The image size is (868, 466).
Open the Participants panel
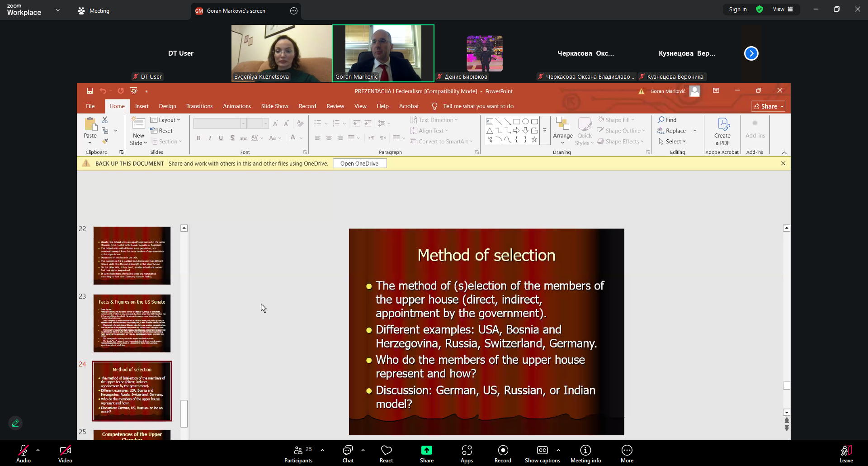pyautogui.click(x=298, y=453)
